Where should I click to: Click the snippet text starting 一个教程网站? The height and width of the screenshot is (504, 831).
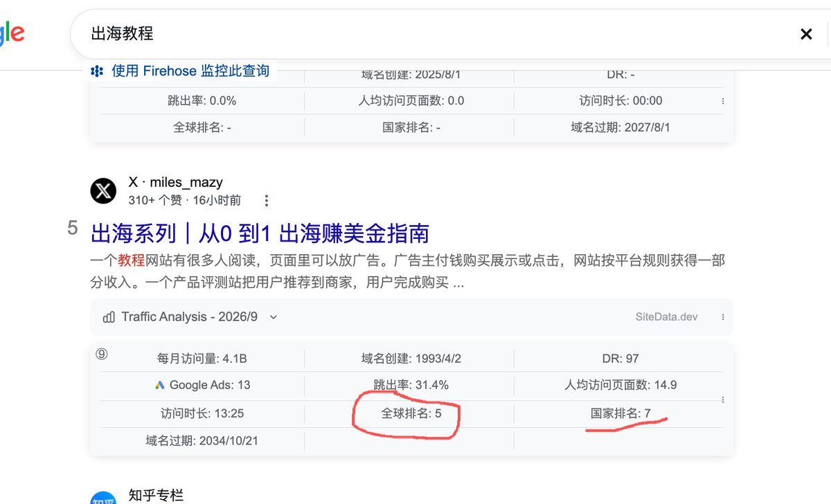point(408,272)
